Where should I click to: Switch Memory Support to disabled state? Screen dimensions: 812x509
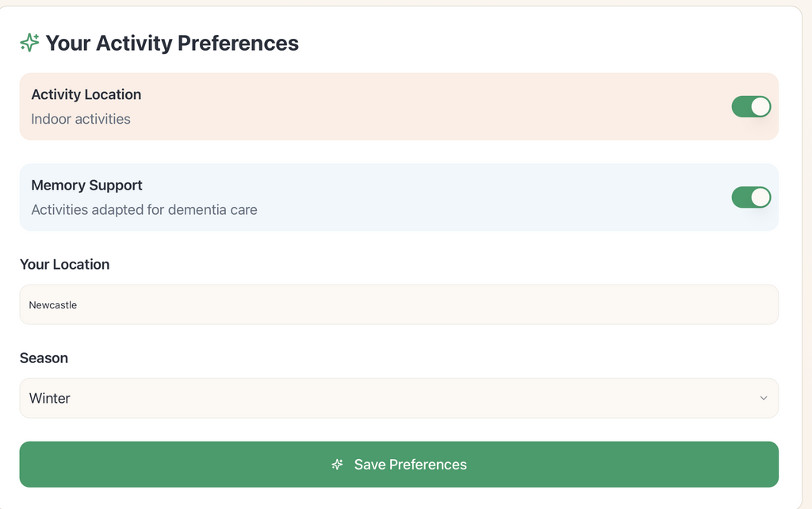(751, 197)
